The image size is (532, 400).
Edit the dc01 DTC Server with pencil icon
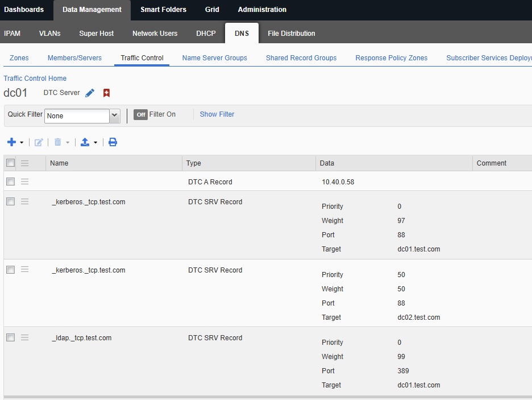click(x=90, y=93)
